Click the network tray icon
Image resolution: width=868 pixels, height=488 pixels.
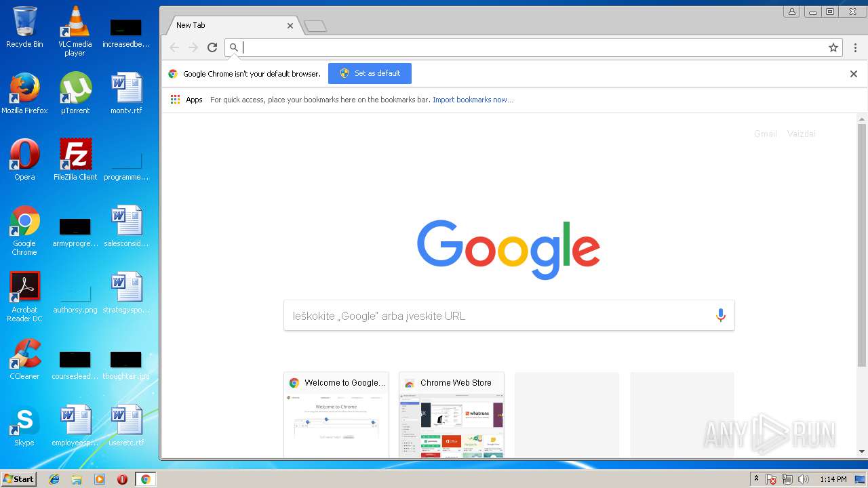click(787, 479)
